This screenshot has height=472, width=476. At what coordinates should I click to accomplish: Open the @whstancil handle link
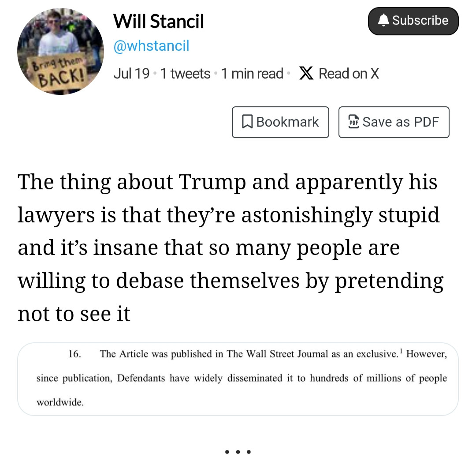pyautogui.click(x=151, y=46)
